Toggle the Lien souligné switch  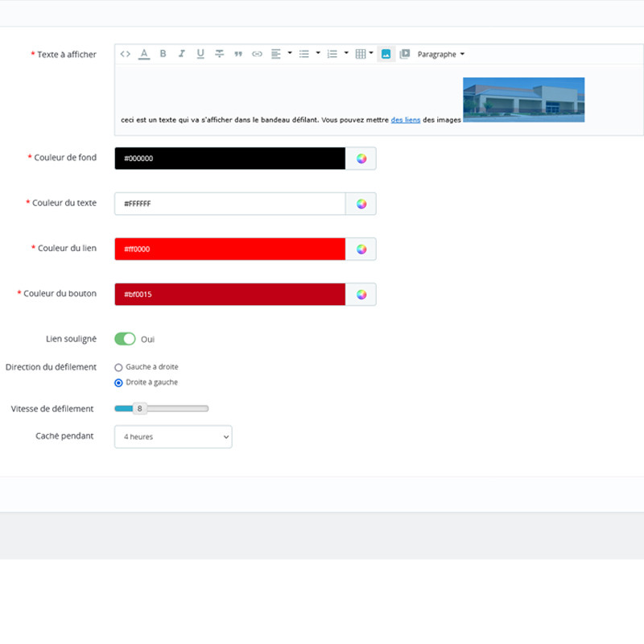pyautogui.click(x=125, y=339)
